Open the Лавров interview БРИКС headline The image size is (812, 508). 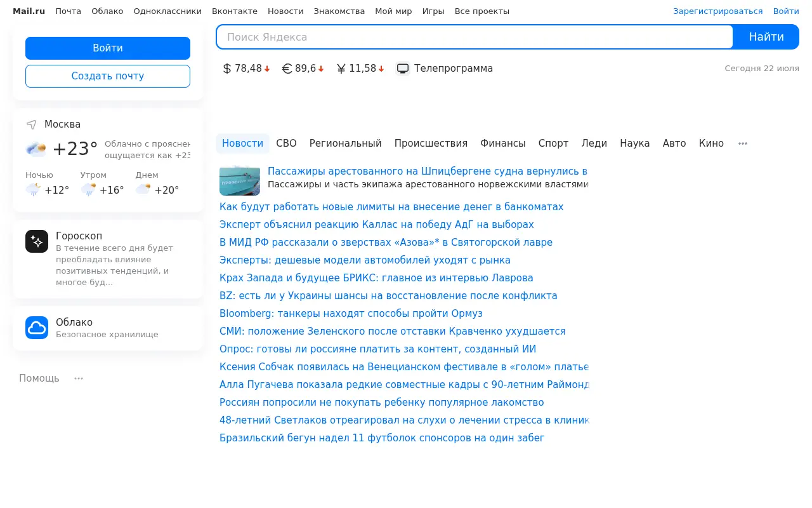click(376, 278)
